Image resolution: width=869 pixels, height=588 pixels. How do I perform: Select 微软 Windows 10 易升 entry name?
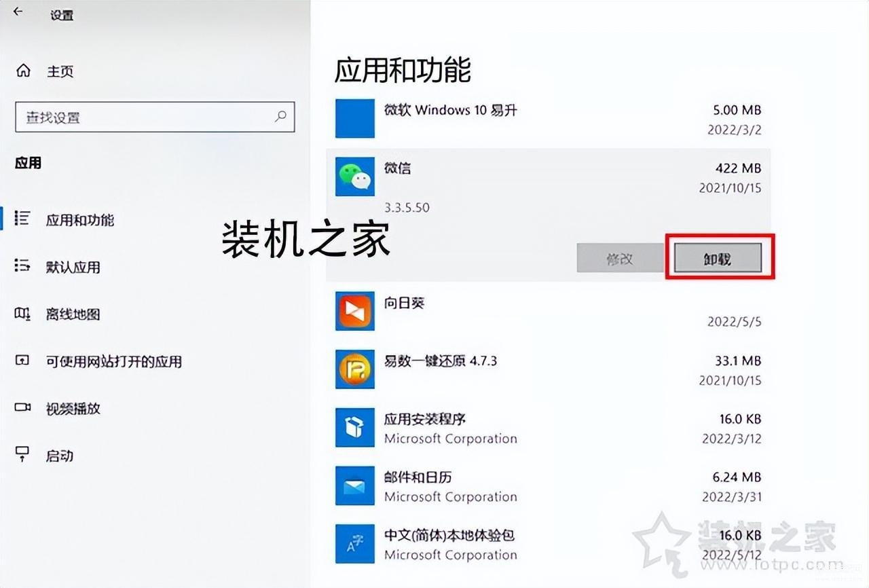(x=451, y=109)
